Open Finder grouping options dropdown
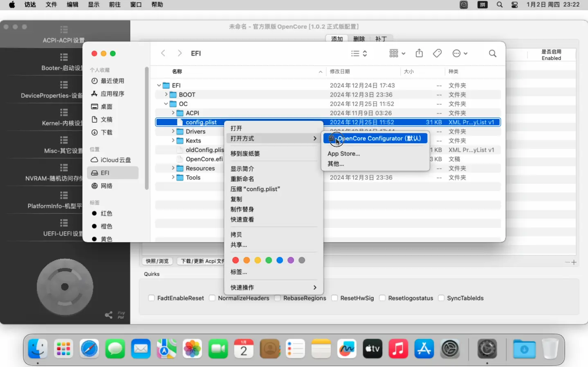This screenshot has width=588, height=367. pyautogui.click(x=397, y=53)
